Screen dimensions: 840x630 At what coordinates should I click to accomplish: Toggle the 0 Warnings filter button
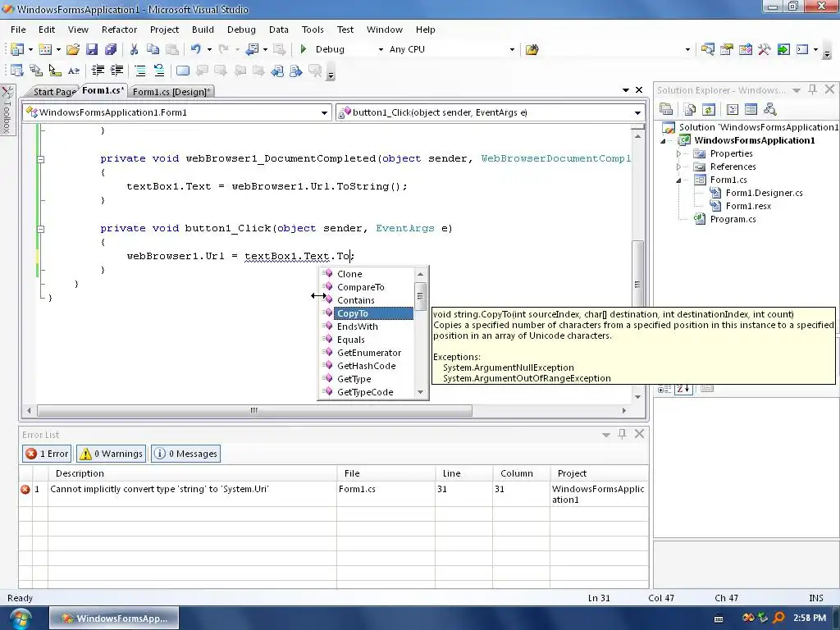111,454
